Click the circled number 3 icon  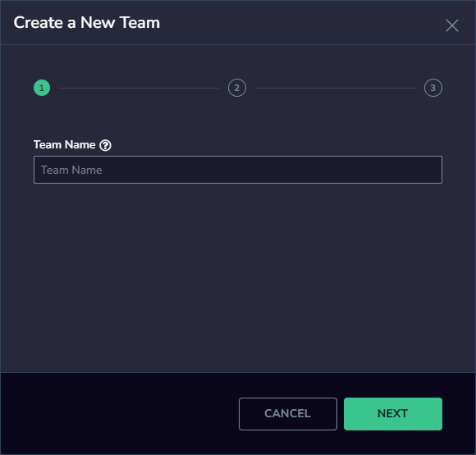pos(433,88)
